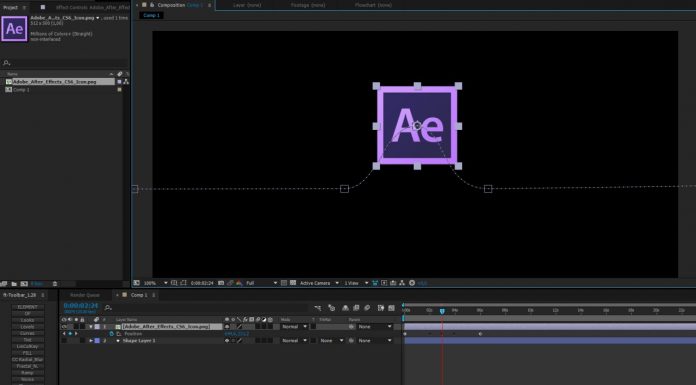Toggle visibility of Adobe_After_Effects_CS6_Icon.png layer
Viewport: 696px width, 385px height.
click(64, 326)
